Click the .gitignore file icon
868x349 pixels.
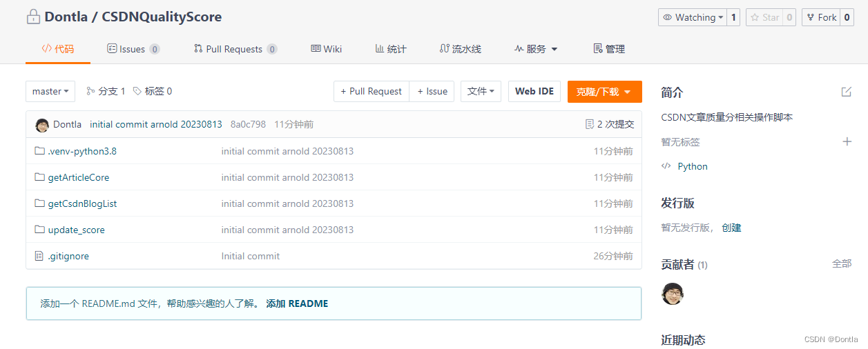pos(39,256)
